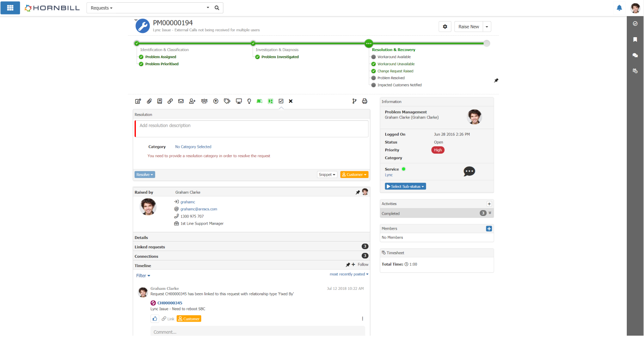Open the notifications bell

(619, 8)
